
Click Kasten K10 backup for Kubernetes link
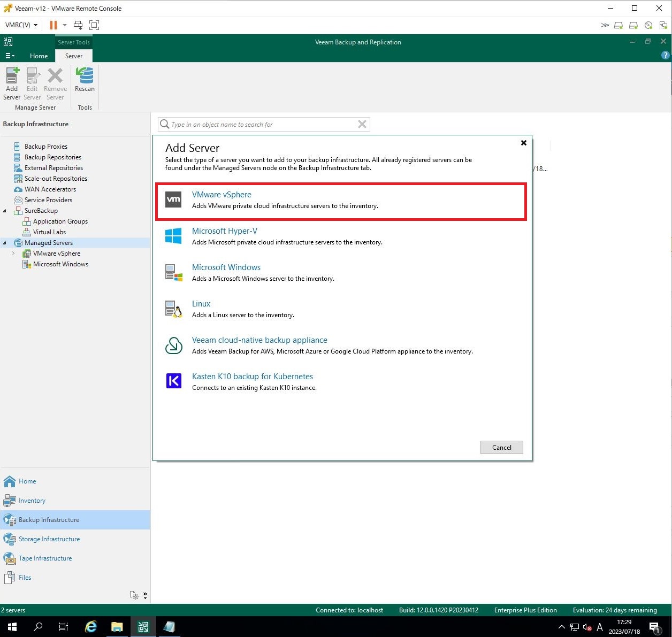coord(253,377)
